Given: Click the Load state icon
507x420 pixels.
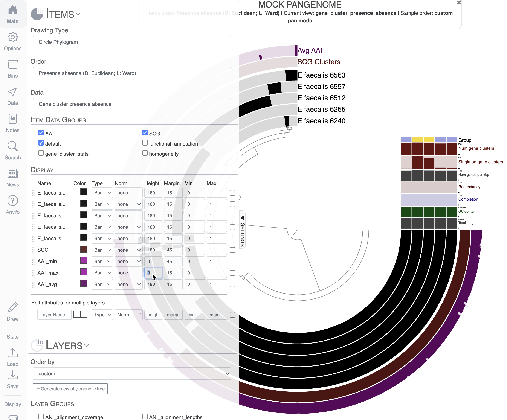Looking at the screenshot, I should [12, 357].
